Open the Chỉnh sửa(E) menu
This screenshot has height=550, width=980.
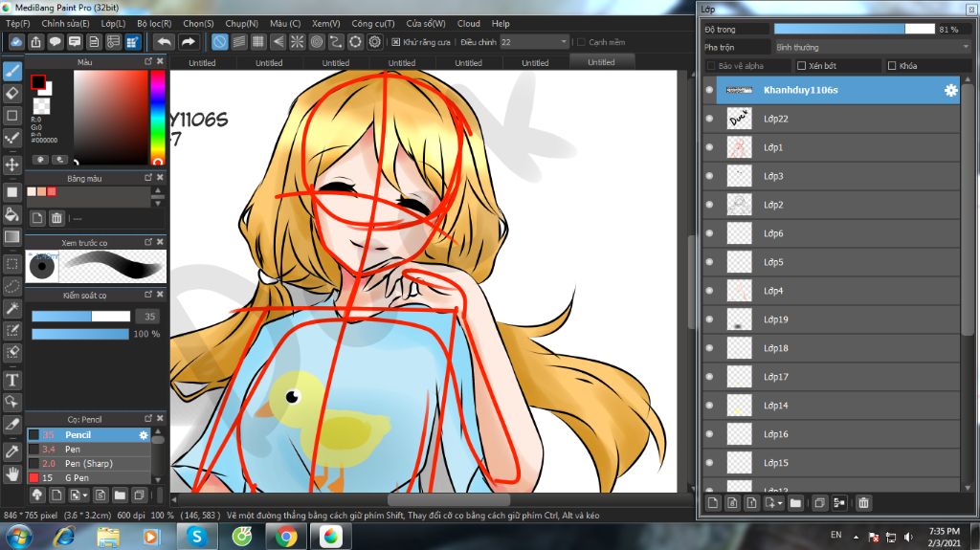(x=65, y=24)
